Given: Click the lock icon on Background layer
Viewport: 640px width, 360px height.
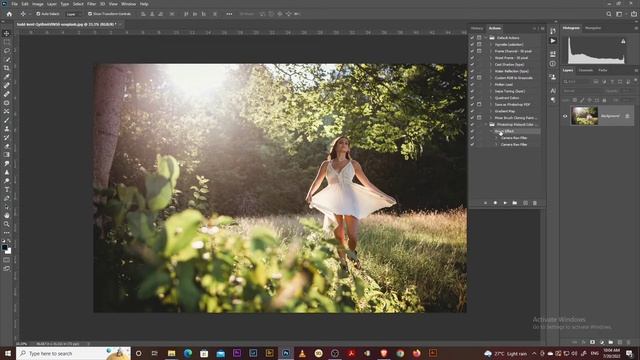Looking at the screenshot, I should click(627, 116).
